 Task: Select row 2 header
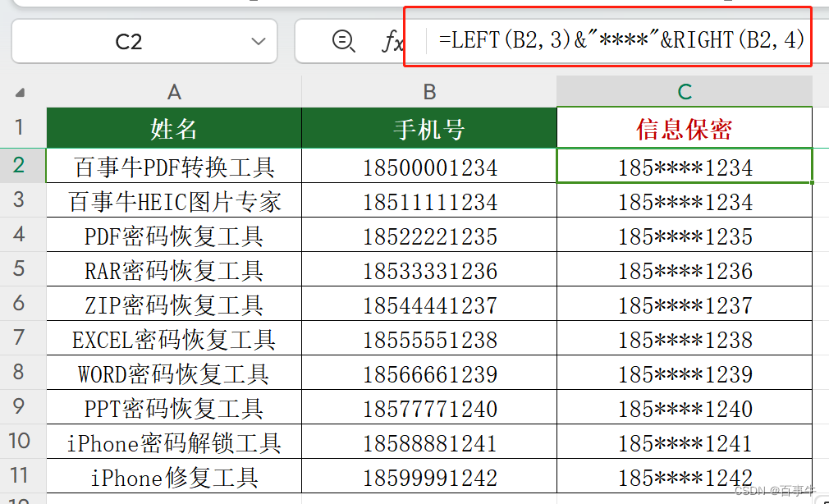19,166
